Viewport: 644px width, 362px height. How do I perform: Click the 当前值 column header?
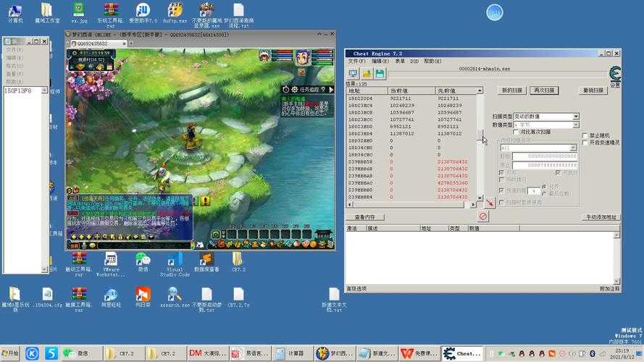tap(411, 90)
